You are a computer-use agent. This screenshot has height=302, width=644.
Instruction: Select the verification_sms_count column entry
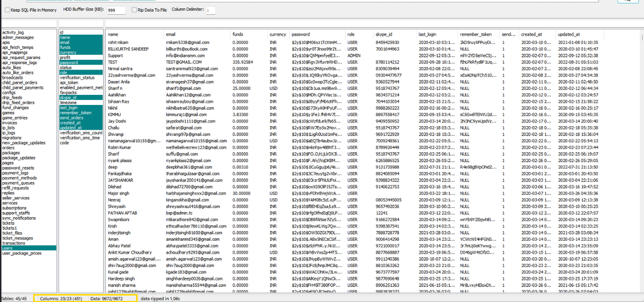[x=81, y=133]
